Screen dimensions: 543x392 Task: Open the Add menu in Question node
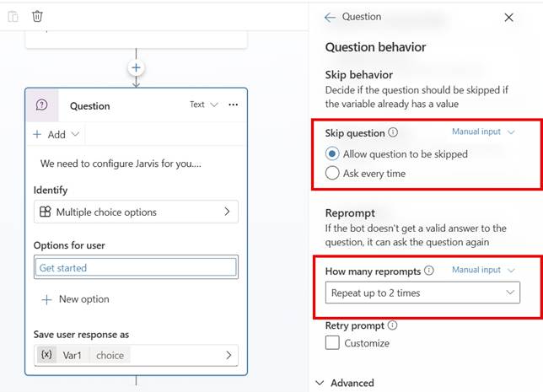point(56,135)
